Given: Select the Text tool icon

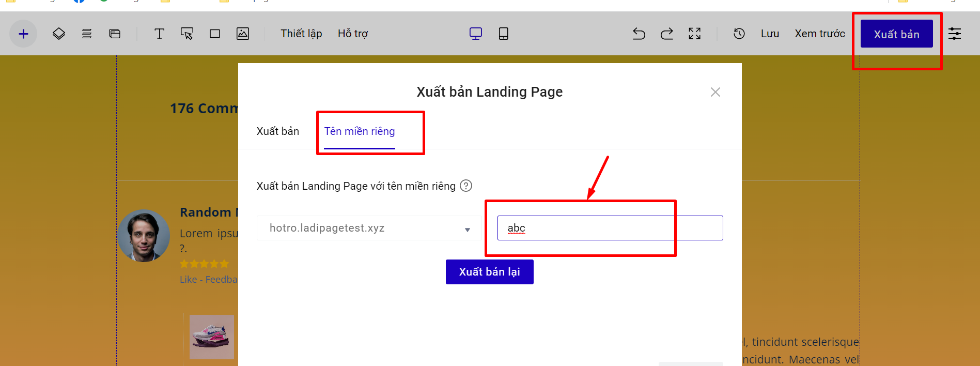Looking at the screenshot, I should point(159,34).
